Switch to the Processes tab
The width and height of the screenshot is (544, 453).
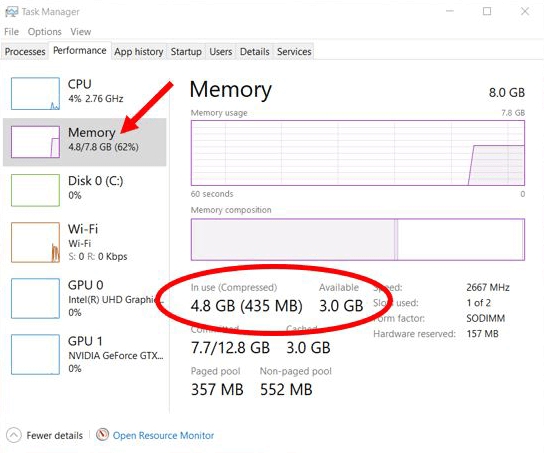[x=25, y=52]
